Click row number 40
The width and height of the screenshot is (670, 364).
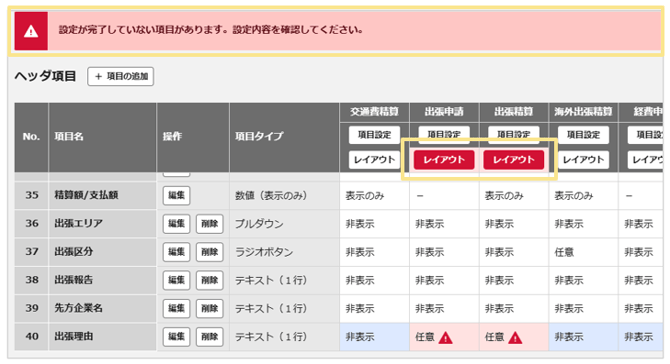coord(32,337)
